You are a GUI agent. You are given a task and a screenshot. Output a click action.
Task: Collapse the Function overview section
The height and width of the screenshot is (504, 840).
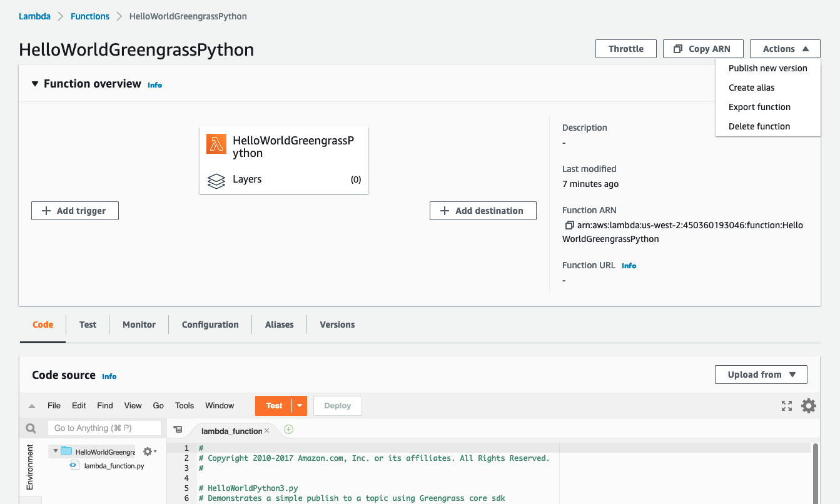tap(35, 84)
